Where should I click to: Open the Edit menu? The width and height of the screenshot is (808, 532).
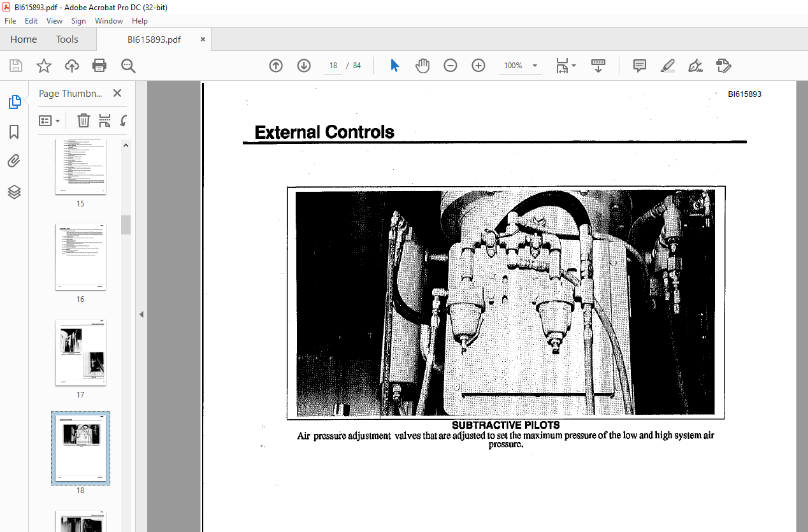(31, 21)
